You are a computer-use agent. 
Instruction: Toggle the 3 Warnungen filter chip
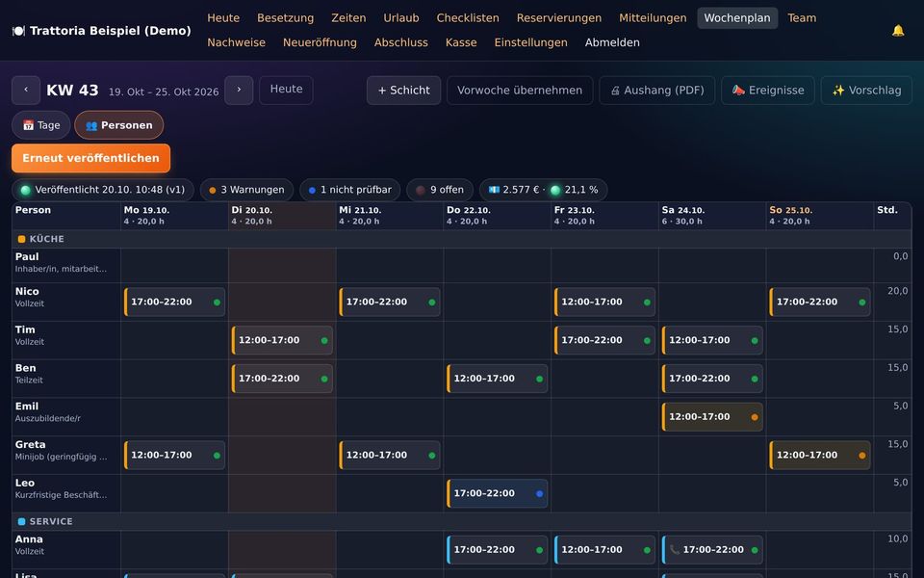click(246, 190)
